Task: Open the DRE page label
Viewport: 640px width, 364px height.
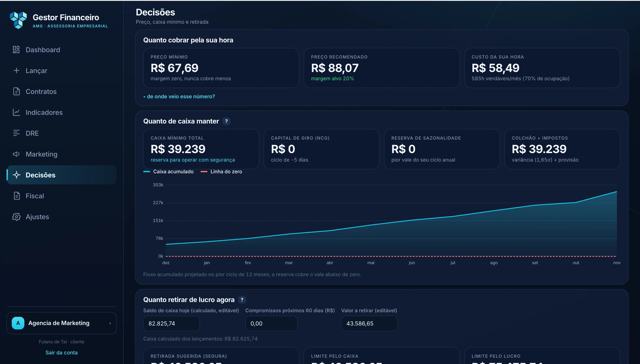Action: tap(32, 133)
